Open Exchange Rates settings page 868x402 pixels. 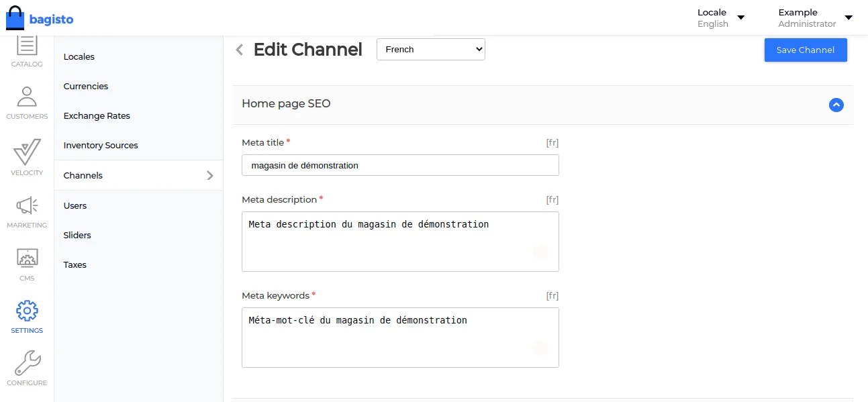coord(97,116)
